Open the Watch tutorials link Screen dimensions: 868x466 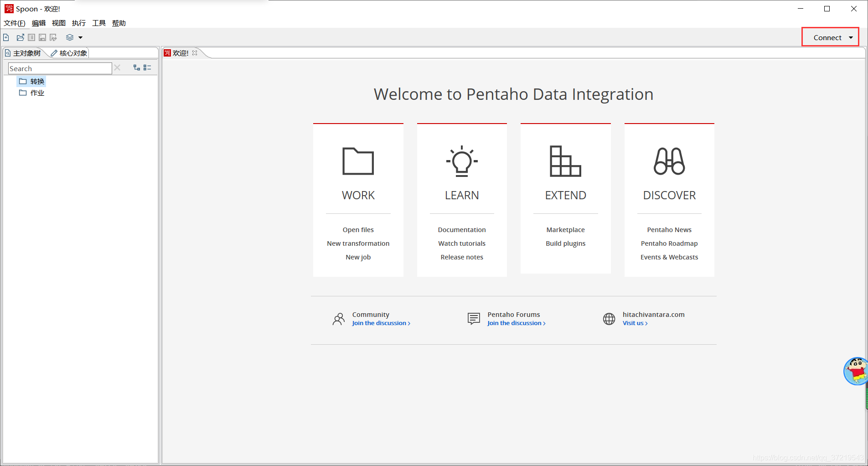click(x=462, y=243)
